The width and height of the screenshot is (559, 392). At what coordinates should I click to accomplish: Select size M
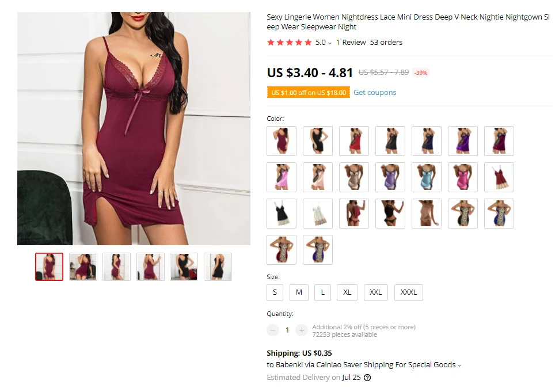pyautogui.click(x=299, y=292)
